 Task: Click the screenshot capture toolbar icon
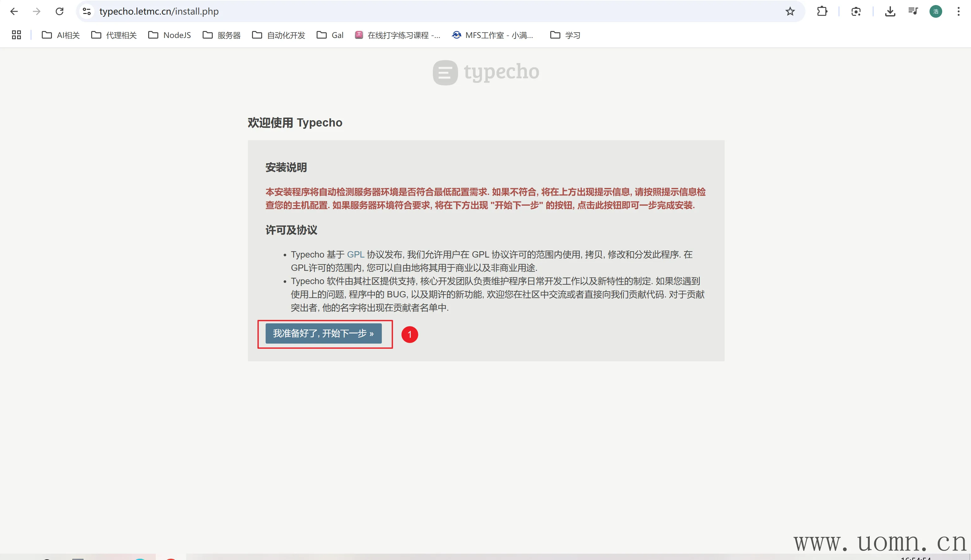(x=855, y=11)
